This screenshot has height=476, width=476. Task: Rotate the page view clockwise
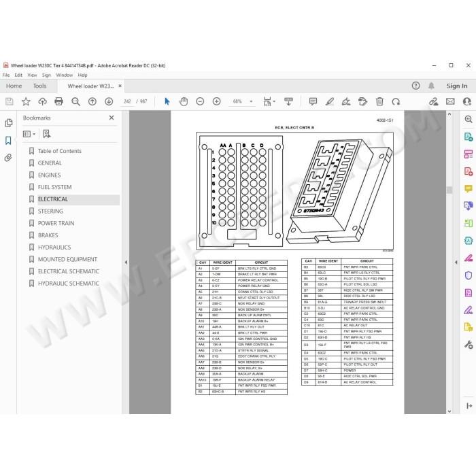click(x=396, y=101)
